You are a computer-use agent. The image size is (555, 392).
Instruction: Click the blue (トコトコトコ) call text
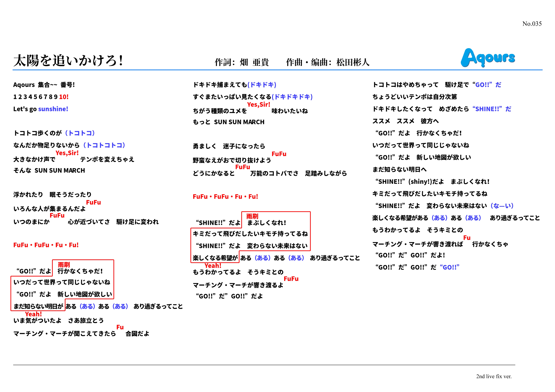[104, 145]
